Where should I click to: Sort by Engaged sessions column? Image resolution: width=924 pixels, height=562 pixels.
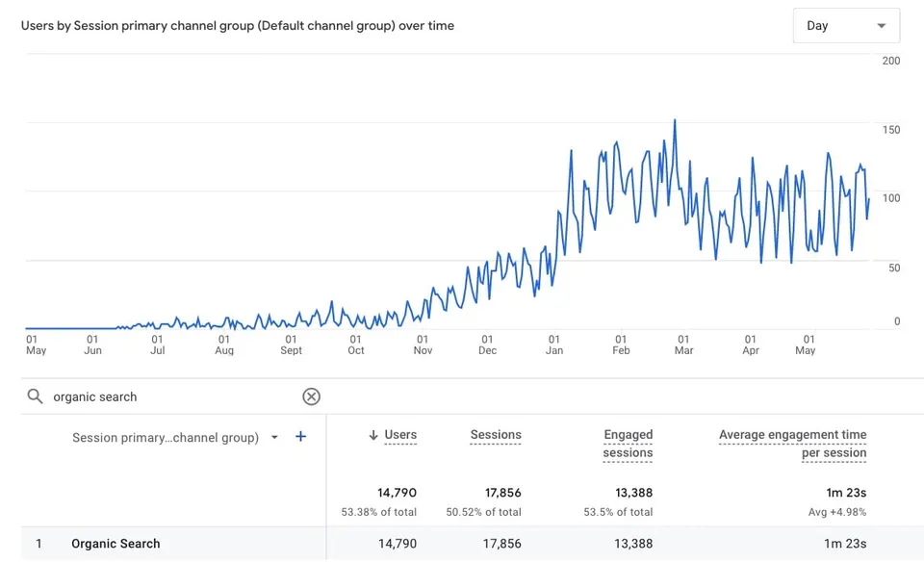pos(628,444)
